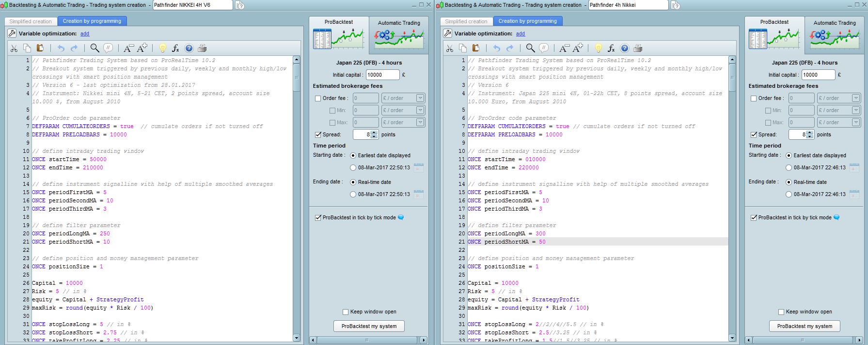Image resolution: width=868 pixels, height=345 pixels.
Task: Click the printer icon in left editor toolbar
Action: [202, 48]
